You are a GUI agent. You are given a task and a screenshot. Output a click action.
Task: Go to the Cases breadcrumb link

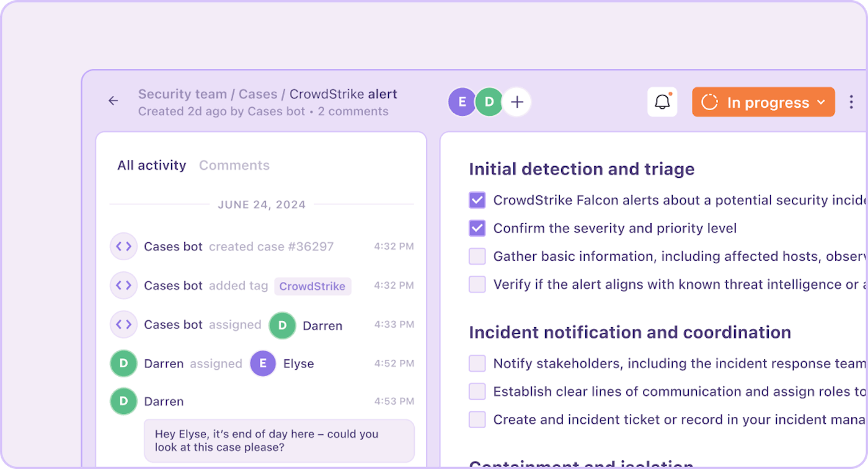coord(258,94)
